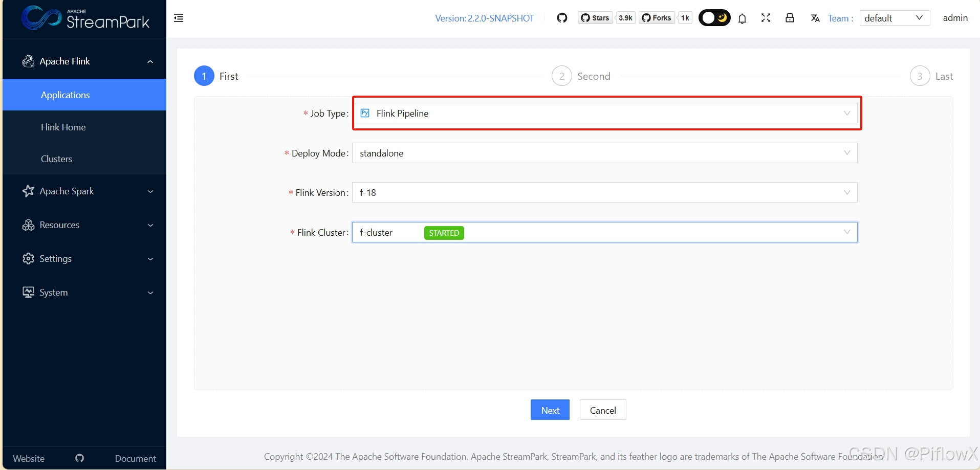
Task: Click the green STARTED status tag
Action: point(444,233)
